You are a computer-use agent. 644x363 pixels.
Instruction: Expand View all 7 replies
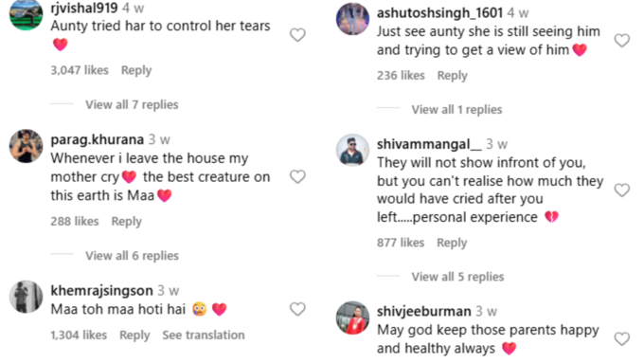pos(132,105)
